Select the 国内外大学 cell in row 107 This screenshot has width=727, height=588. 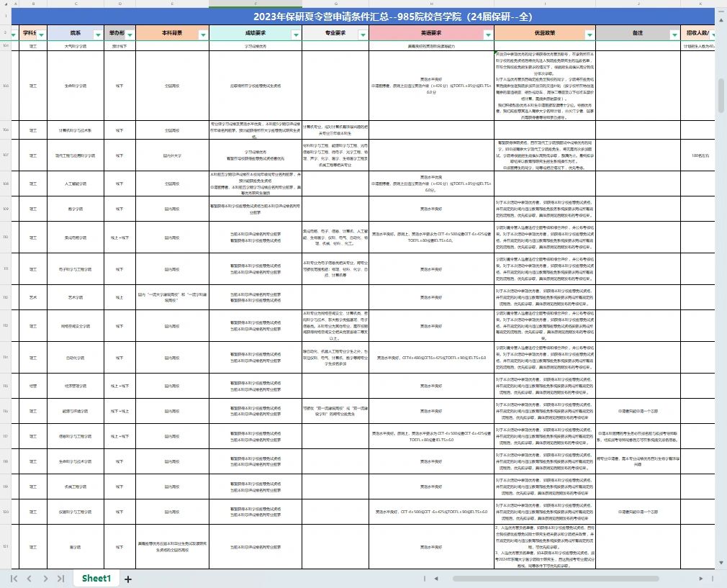point(172,155)
